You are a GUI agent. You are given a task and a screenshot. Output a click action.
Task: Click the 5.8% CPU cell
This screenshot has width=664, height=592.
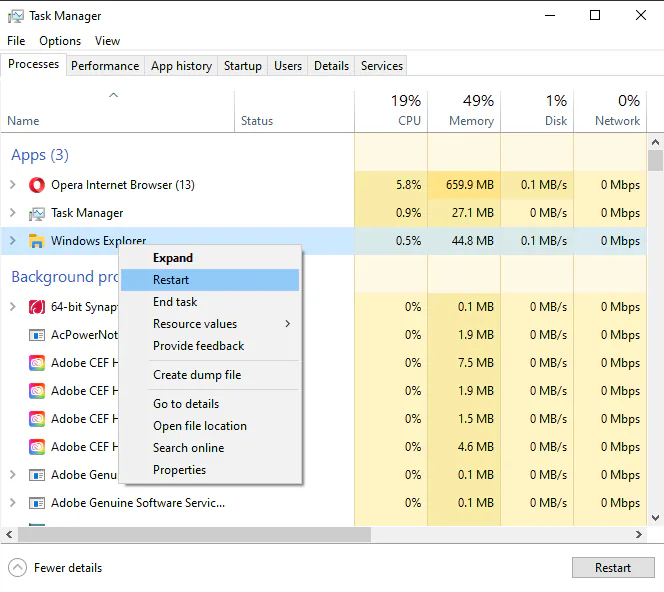point(391,185)
